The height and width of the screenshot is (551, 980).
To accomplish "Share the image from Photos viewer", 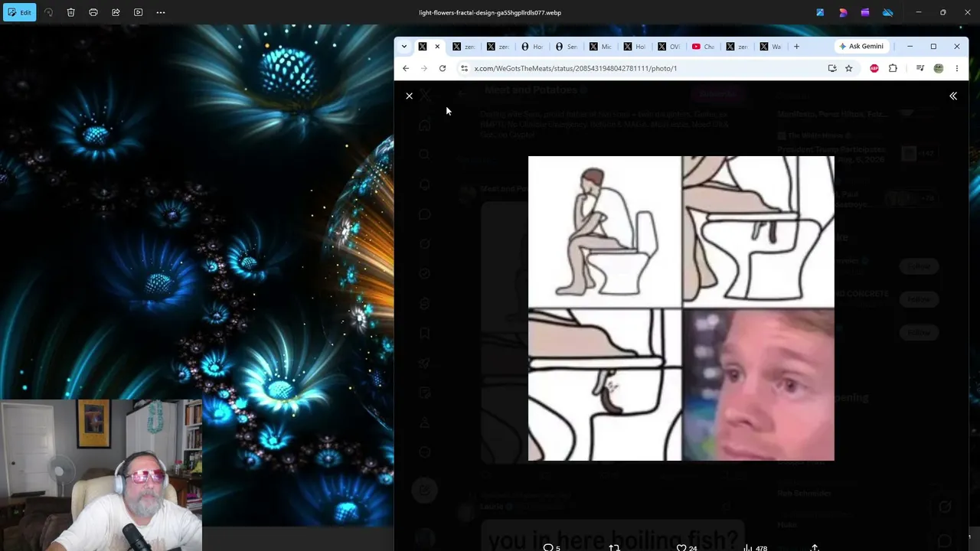I will [x=116, y=12].
